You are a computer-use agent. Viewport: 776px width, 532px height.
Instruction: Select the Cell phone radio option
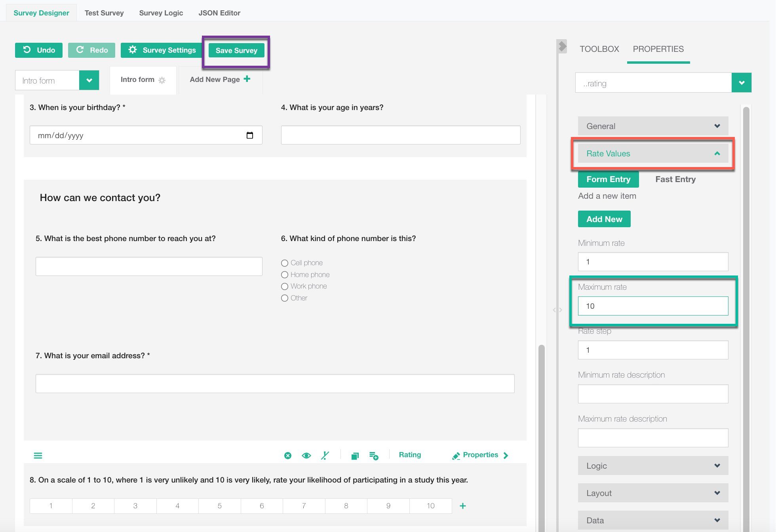point(285,263)
